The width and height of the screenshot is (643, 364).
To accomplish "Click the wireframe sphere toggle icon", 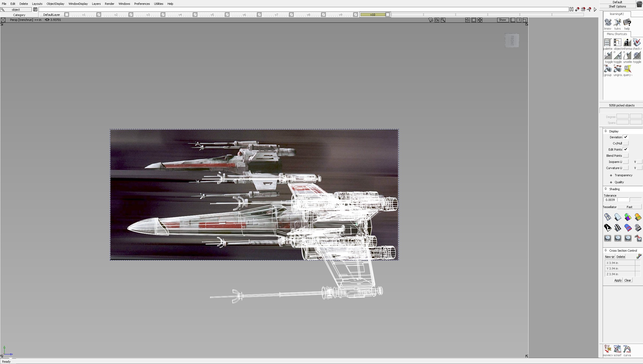I will pos(637,56).
